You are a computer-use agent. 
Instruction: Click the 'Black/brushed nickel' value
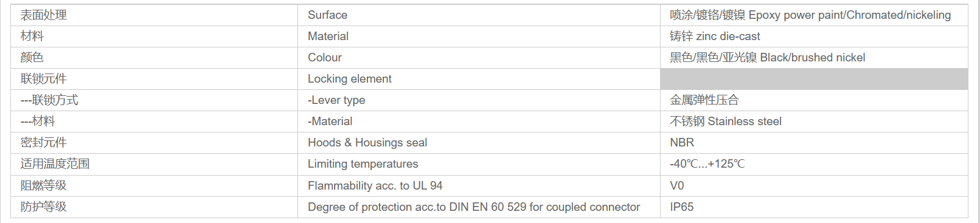[814, 58]
